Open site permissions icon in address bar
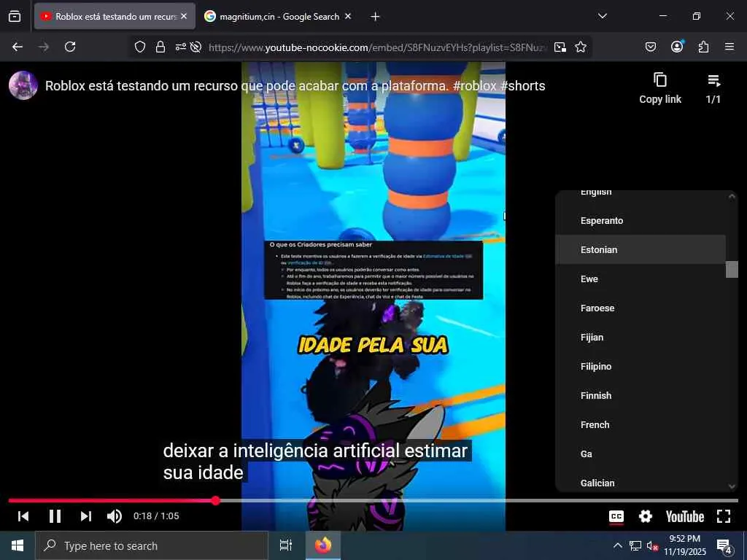The image size is (747, 560). pyautogui.click(x=181, y=47)
